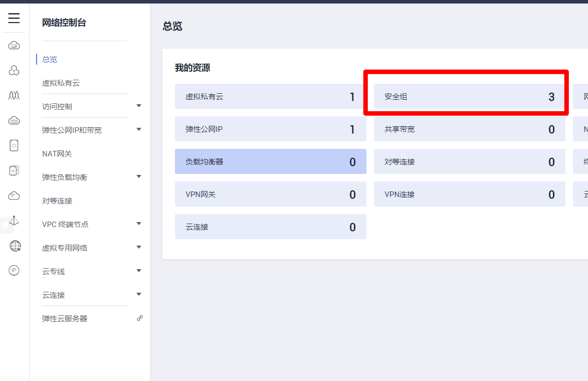Click cloud server icon right below hamburger menu

[x=14, y=46]
